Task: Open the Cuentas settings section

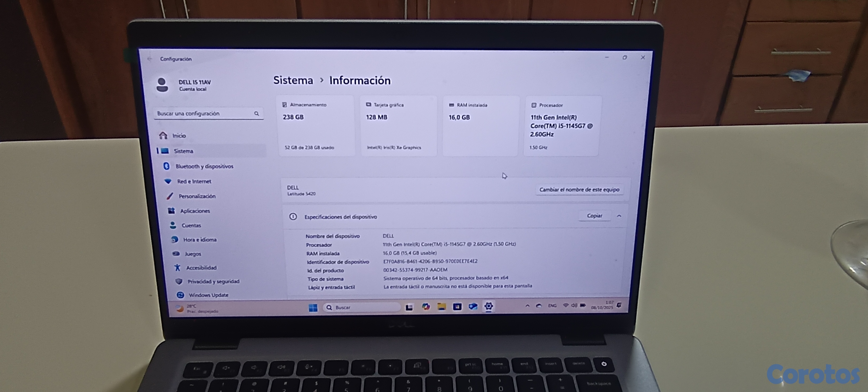Action: coord(191,225)
